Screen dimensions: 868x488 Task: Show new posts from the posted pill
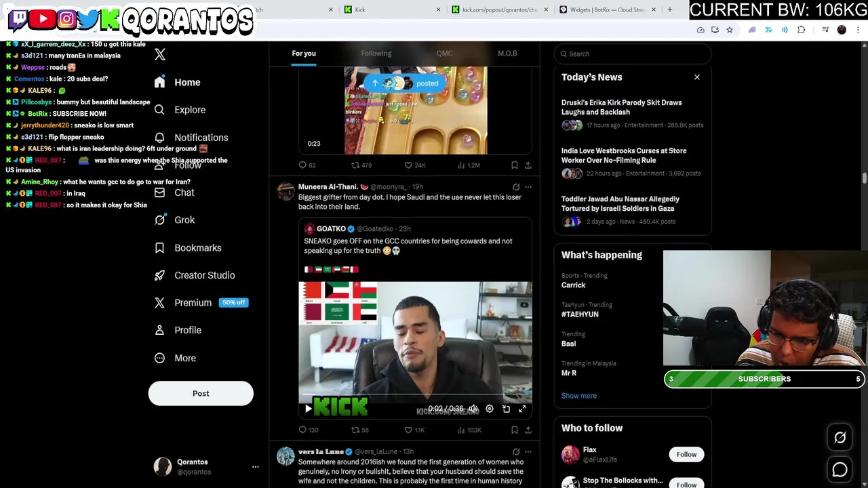(405, 83)
